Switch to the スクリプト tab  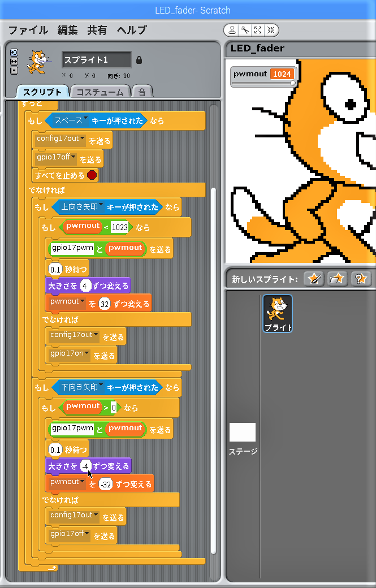[x=42, y=92]
